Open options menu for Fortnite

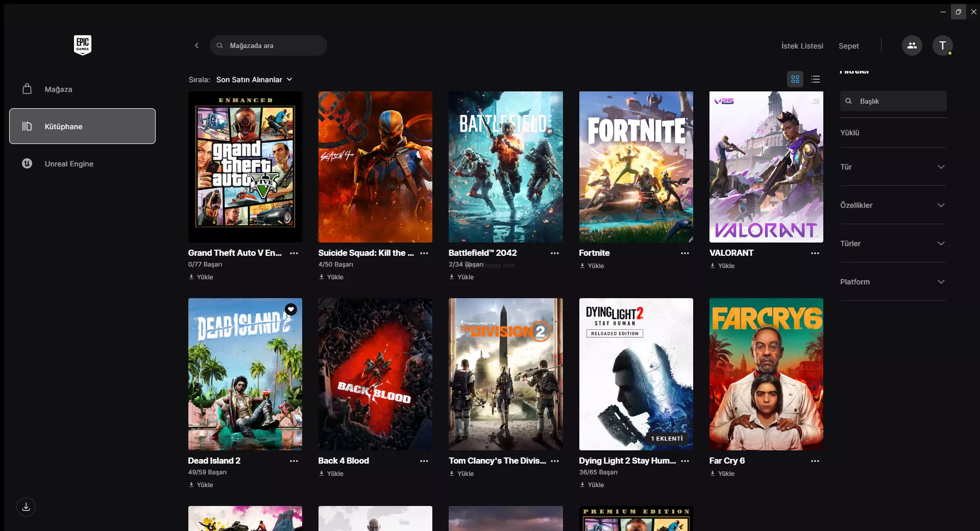click(684, 253)
